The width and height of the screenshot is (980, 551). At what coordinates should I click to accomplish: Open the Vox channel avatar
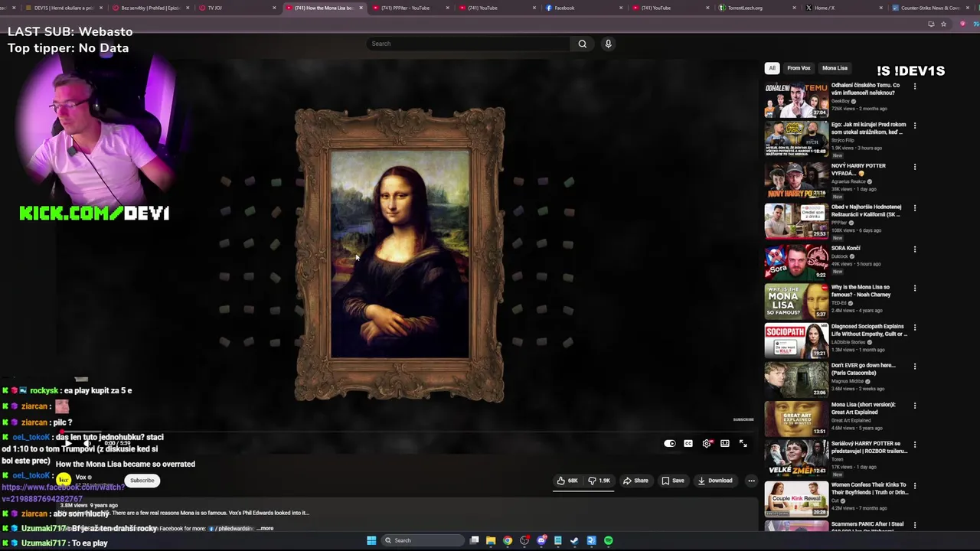point(64,480)
